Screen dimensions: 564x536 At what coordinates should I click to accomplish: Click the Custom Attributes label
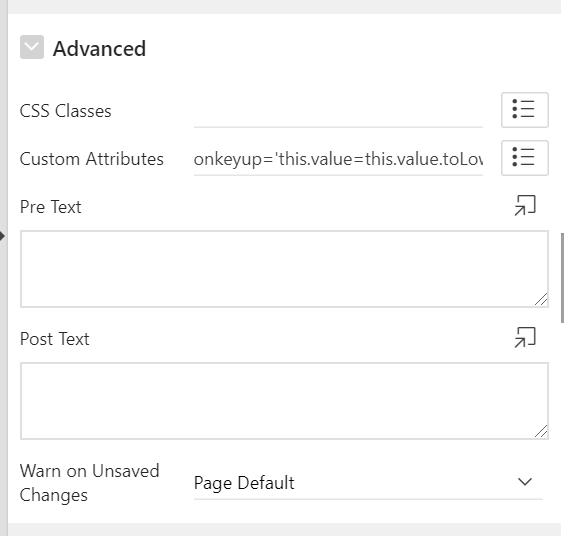(92, 159)
